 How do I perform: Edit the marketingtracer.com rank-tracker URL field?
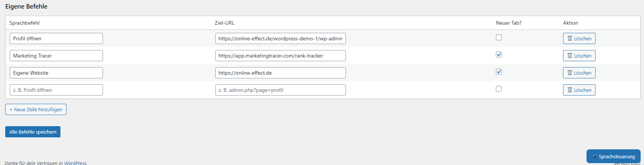point(280,56)
